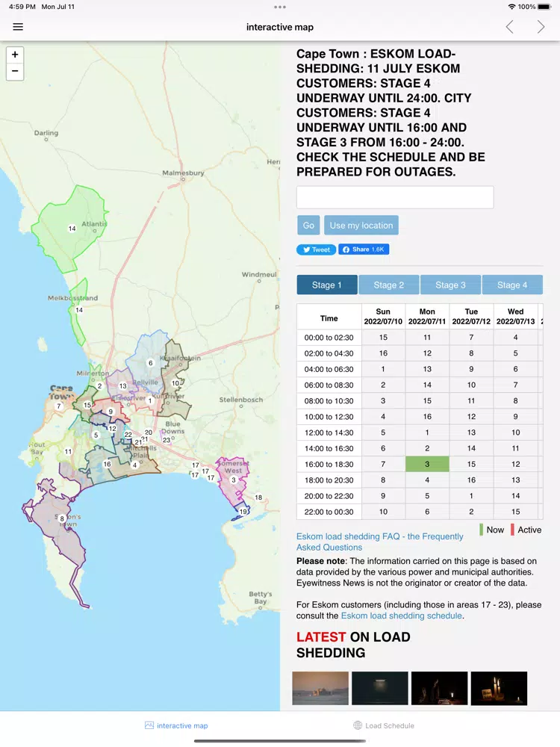The image size is (560, 747).
Task: Open the first latest news thumbnail
Action: tap(320, 689)
